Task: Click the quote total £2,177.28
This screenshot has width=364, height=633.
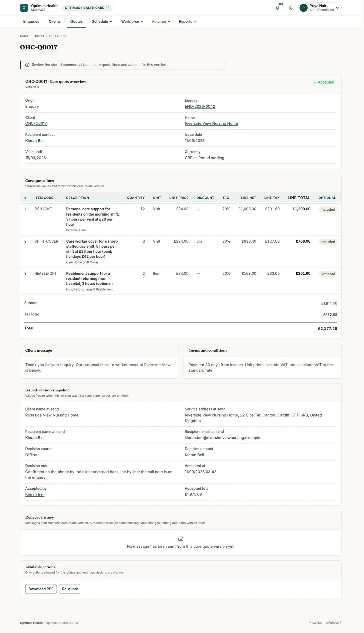Action: pos(328,328)
